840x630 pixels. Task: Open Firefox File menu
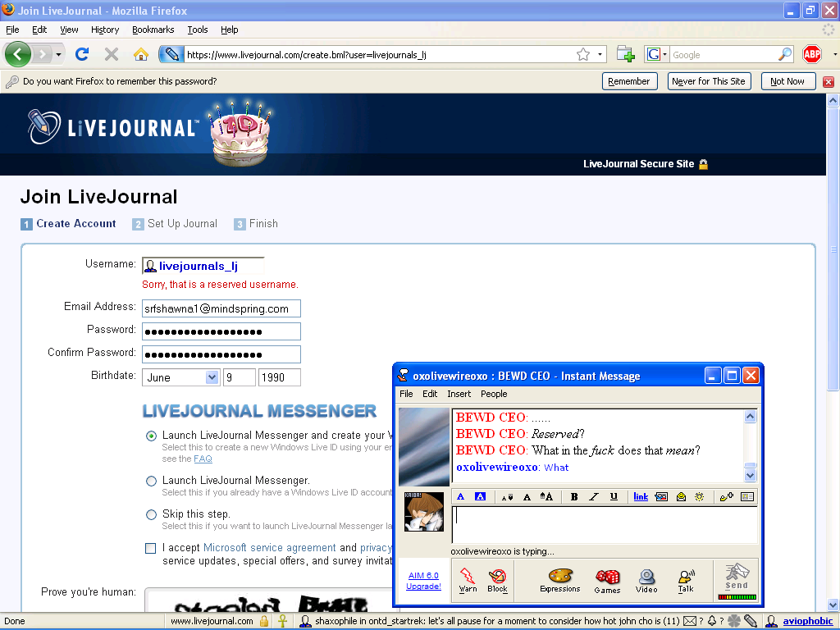(x=12, y=30)
